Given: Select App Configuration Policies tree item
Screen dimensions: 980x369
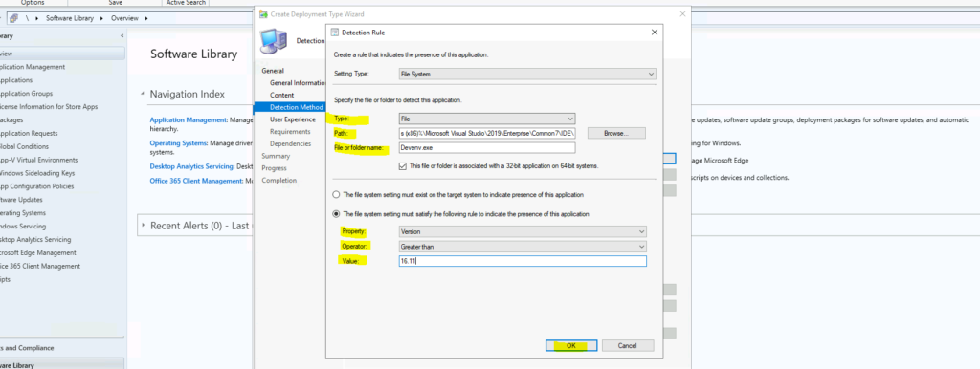Looking at the screenshot, I should tap(36, 186).
